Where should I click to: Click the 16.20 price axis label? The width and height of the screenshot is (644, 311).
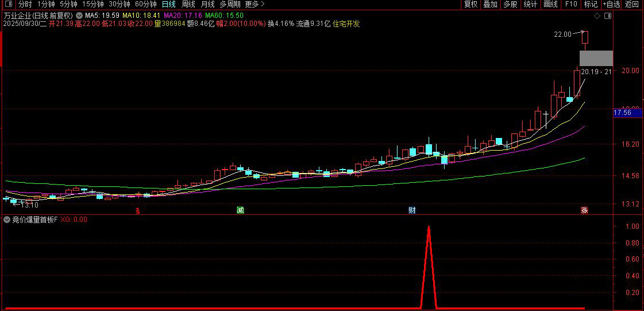[630, 144]
